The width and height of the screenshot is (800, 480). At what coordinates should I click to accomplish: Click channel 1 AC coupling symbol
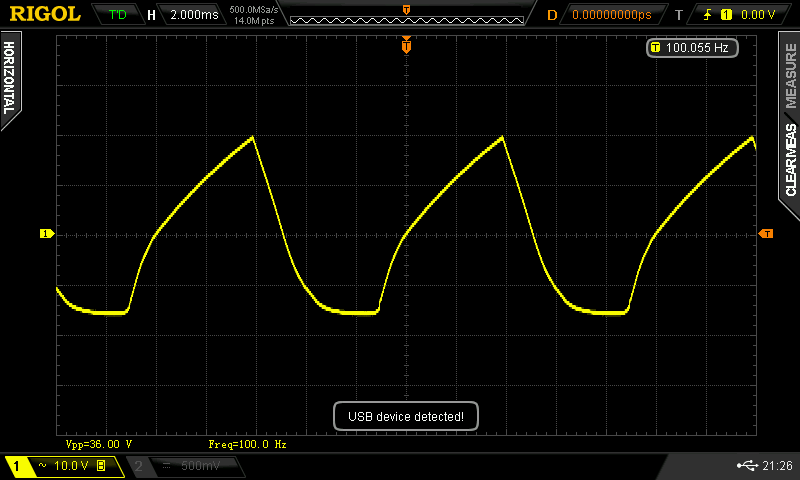click(x=43, y=466)
